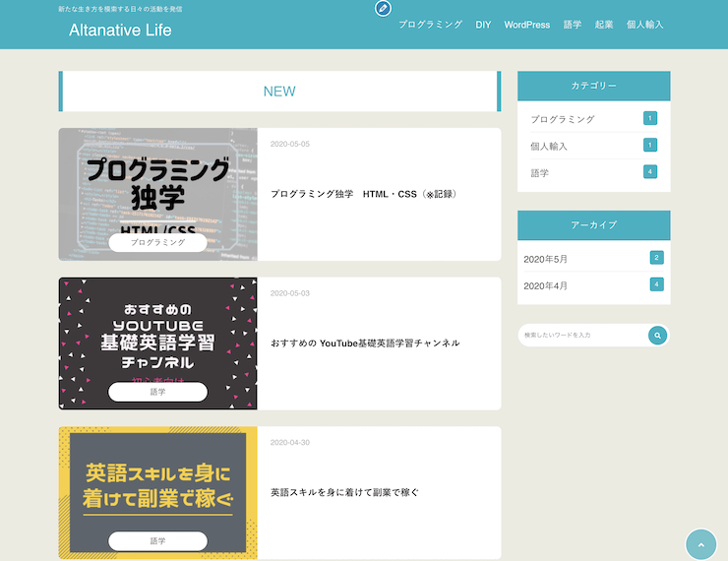
Task: Open the 2020年5月 archive link
Action: 546,259
